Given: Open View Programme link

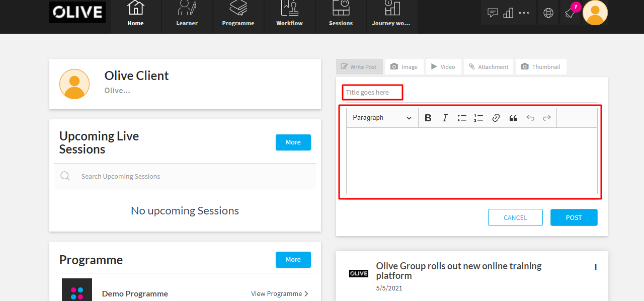Looking at the screenshot, I should pyautogui.click(x=280, y=293).
